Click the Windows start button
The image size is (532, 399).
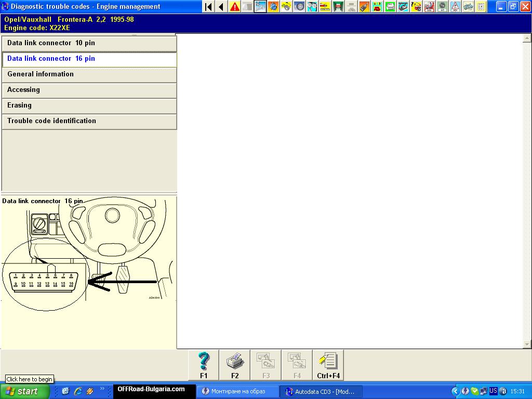click(24, 391)
